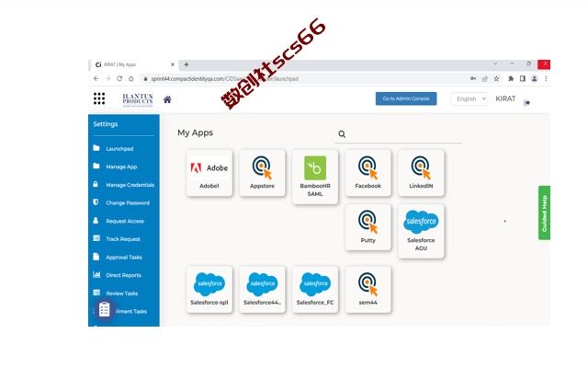Open the Facebook app tile
Screen dimensions: 588x368
point(367,173)
